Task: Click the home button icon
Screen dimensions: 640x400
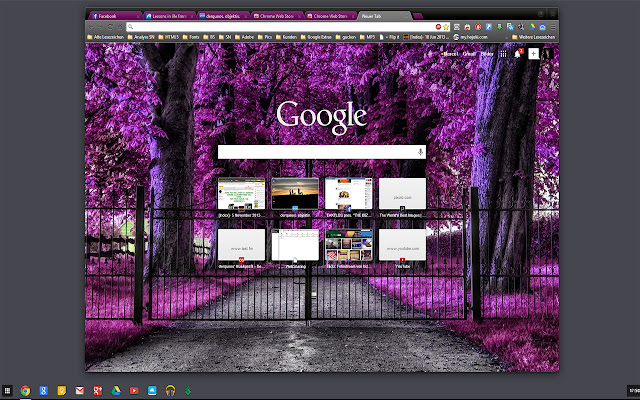Action: (x=120, y=27)
